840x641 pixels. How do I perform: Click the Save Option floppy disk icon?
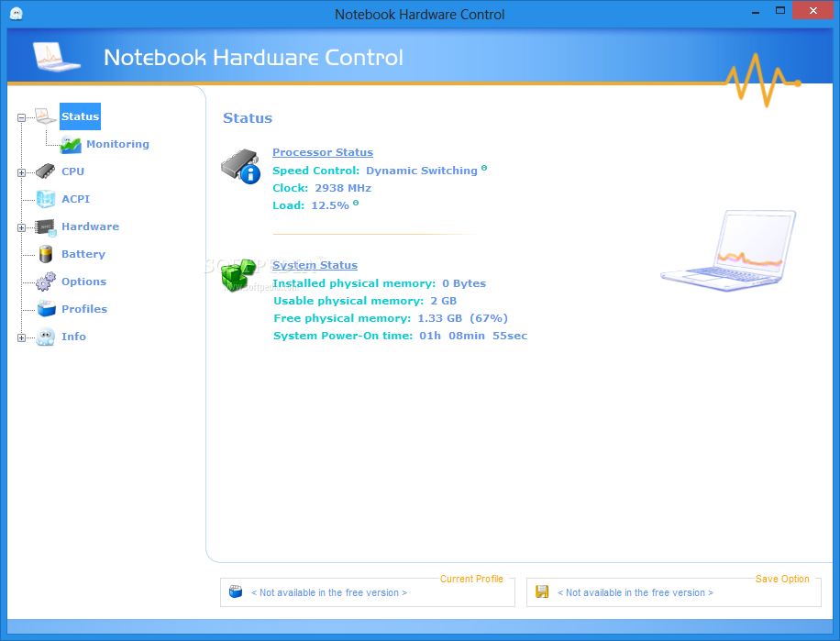click(x=542, y=591)
